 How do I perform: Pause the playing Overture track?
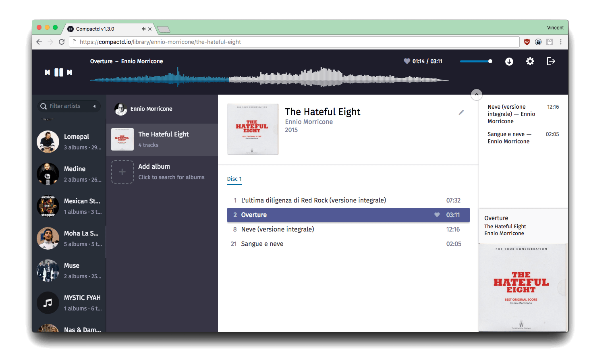[x=59, y=72]
